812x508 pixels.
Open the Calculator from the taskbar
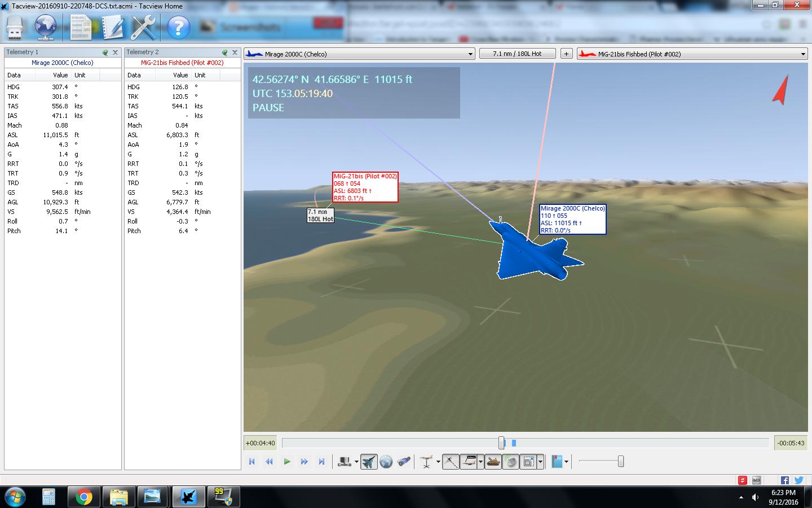click(48, 497)
